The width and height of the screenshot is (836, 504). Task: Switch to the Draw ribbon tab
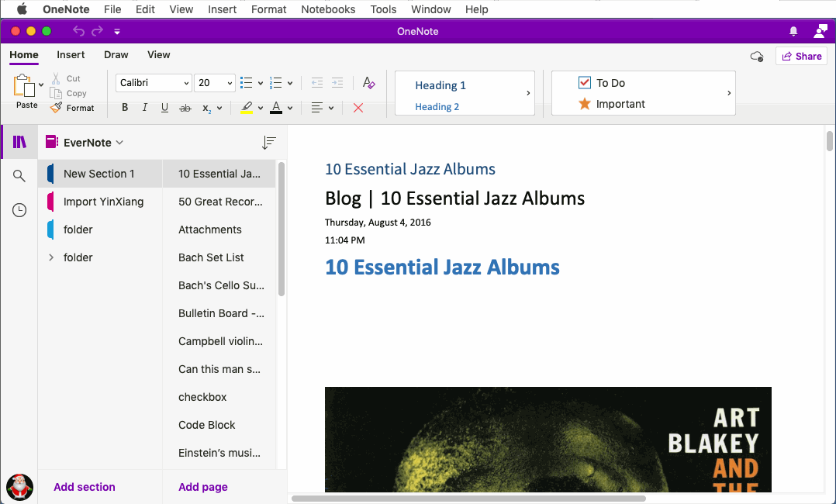coord(116,54)
